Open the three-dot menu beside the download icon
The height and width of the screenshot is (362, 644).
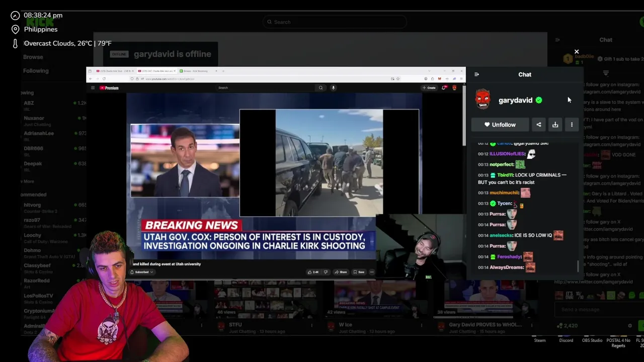point(572,125)
